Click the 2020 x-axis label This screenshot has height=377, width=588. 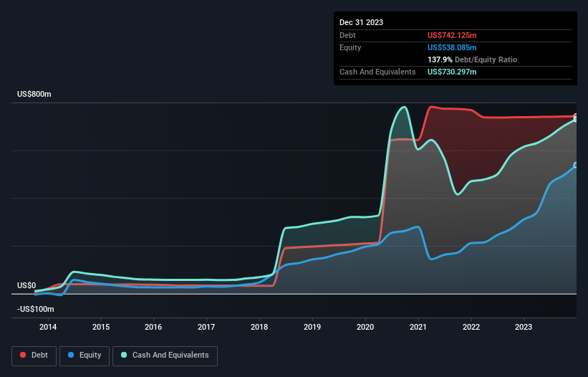pos(365,327)
